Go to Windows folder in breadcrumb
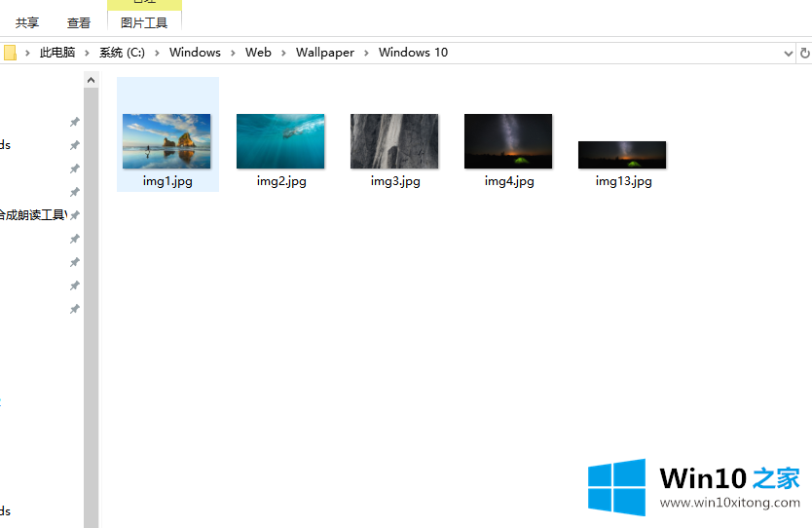The image size is (812, 528). tap(195, 53)
